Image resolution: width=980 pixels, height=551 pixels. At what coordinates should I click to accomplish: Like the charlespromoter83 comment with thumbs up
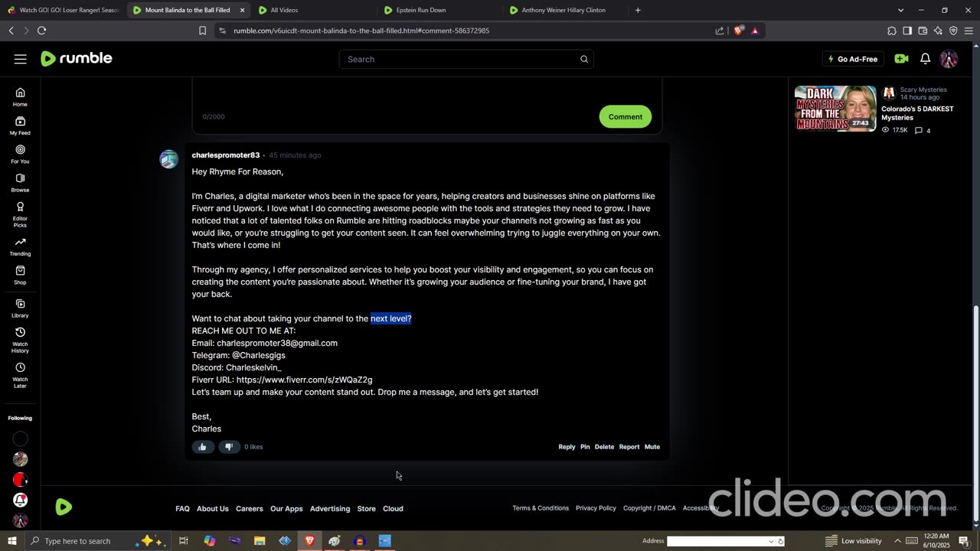[x=203, y=447]
